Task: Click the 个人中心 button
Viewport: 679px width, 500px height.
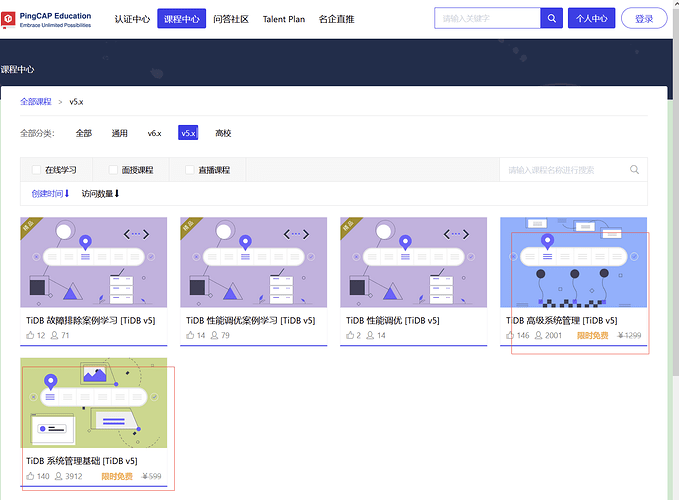Action: [x=592, y=18]
